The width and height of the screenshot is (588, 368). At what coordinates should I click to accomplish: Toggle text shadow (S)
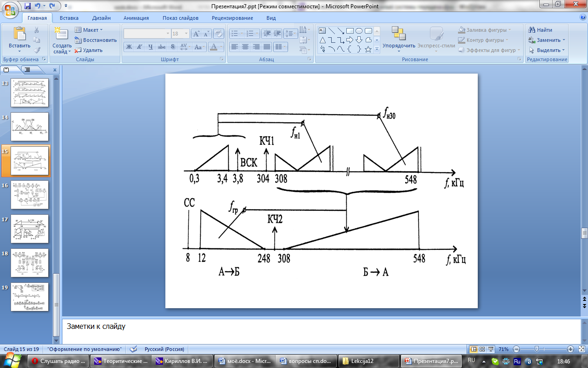click(172, 47)
